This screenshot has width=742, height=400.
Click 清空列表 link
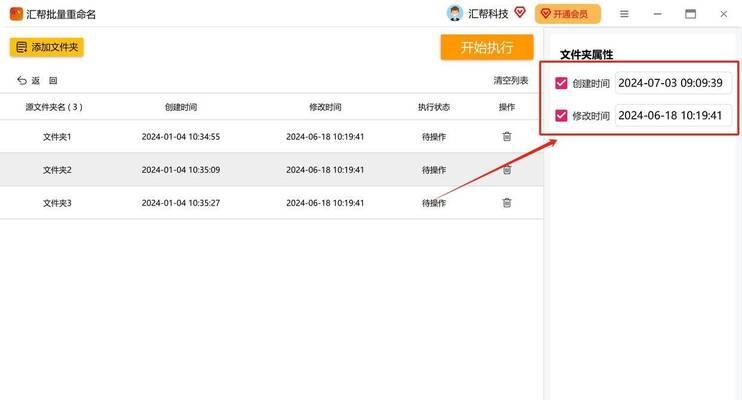[511, 80]
